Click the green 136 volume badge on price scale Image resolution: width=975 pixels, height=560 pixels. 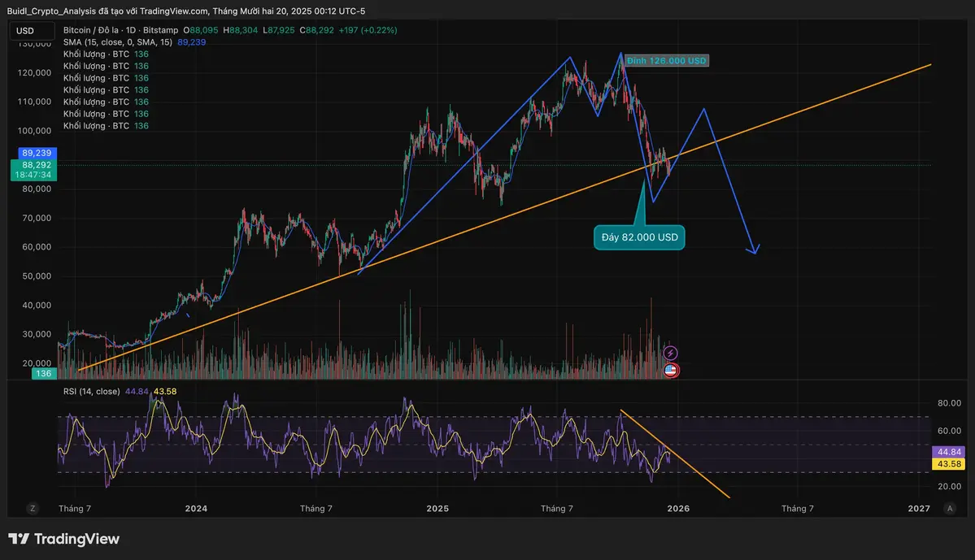pyautogui.click(x=43, y=373)
